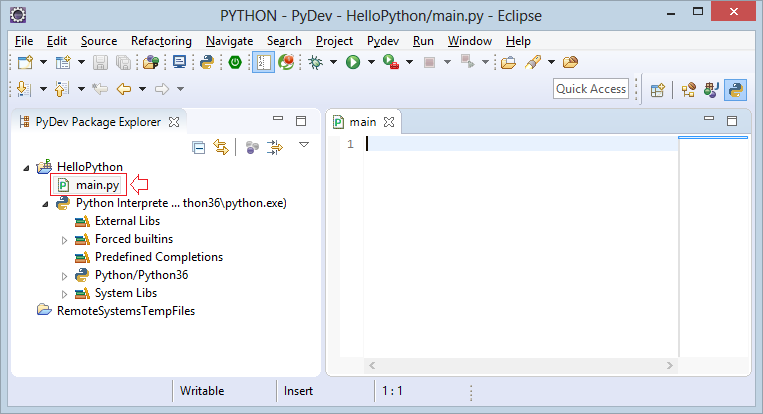Open the dropdown beside the yellow Back arrow
Image resolution: width=763 pixels, height=414 pixels.
click(143, 89)
